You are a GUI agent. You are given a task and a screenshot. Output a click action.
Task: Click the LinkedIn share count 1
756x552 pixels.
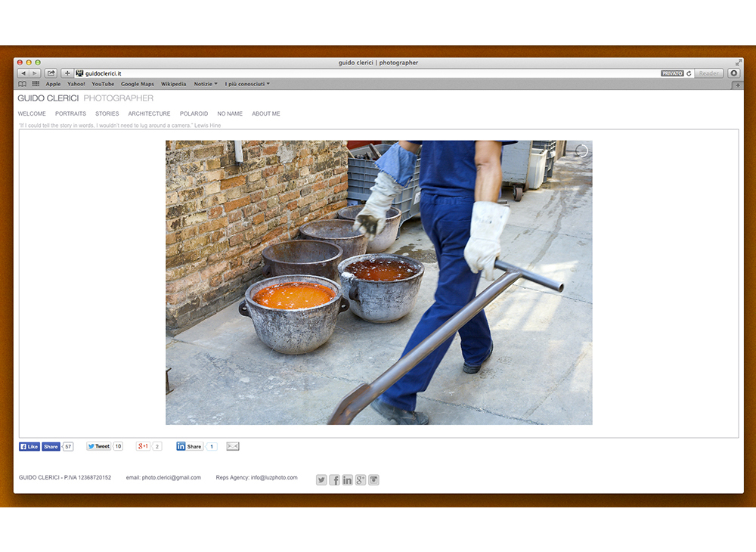point(211,446)
